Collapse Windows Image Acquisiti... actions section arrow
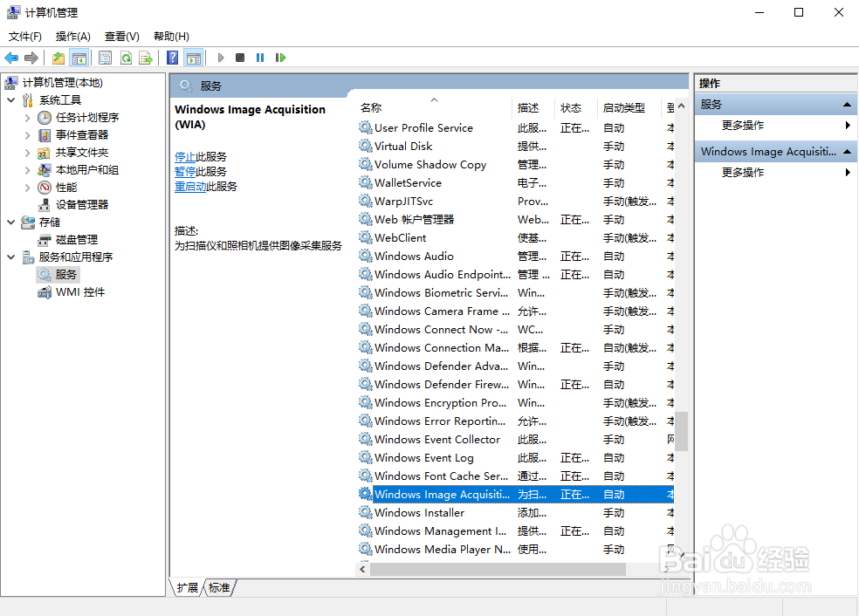Screen dimensions: 859x616 847,152
